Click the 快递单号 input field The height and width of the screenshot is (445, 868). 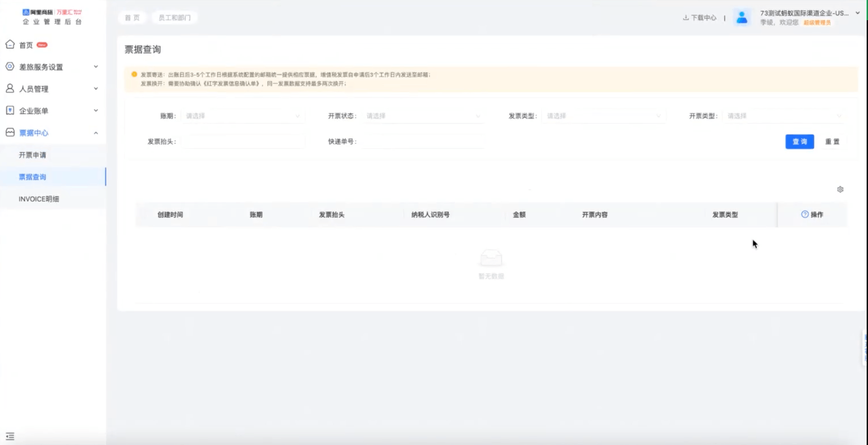pos(423,142)
